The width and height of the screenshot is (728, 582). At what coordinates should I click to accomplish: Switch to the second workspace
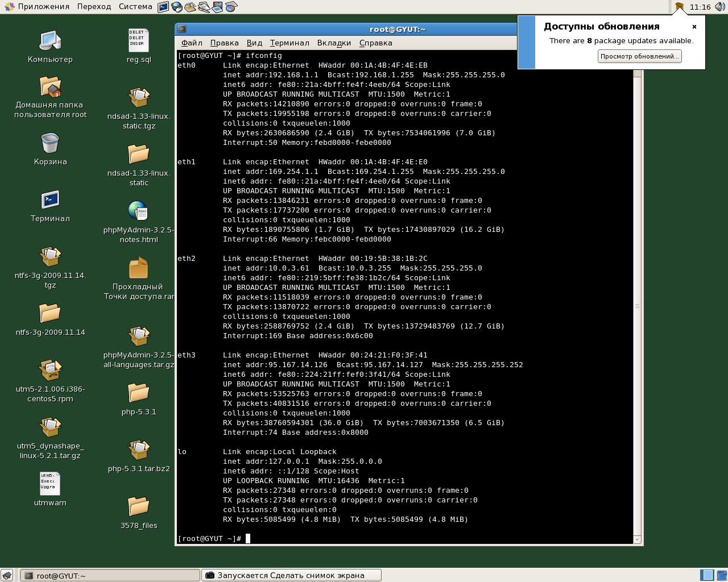click(721, 575)
